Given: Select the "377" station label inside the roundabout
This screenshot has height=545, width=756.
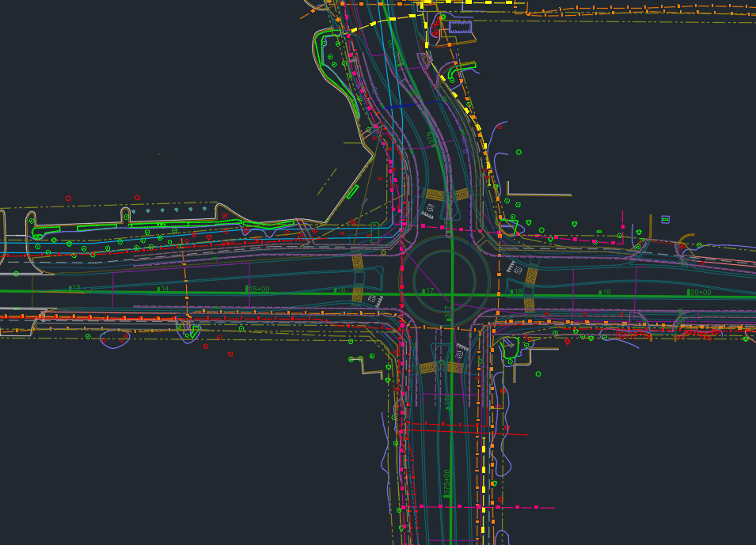Looking at the screenshot, I should [x=447, y=312].
